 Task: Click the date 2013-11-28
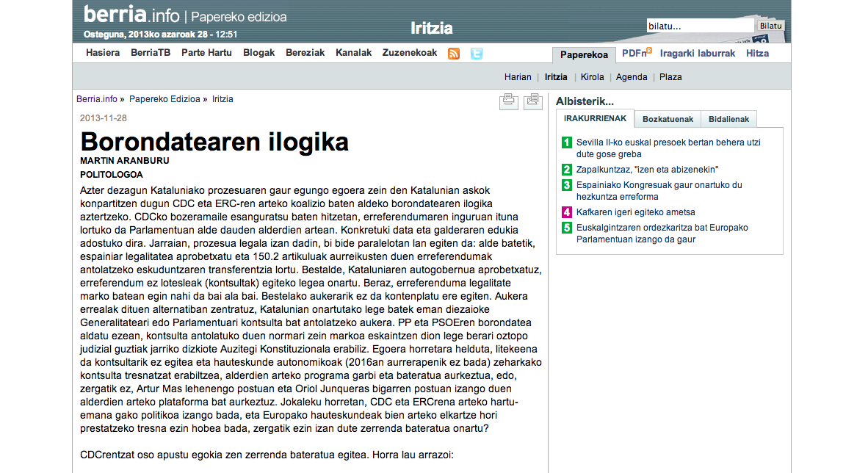pos(103,118)
